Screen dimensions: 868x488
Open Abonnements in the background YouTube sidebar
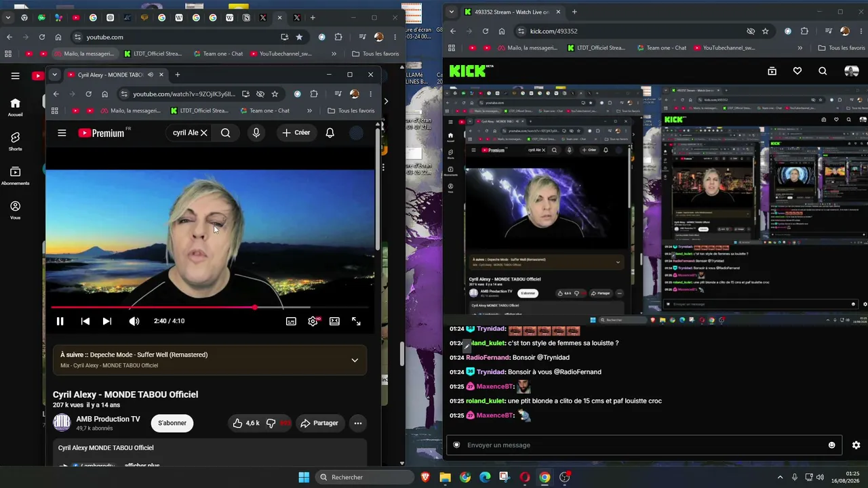15,176
